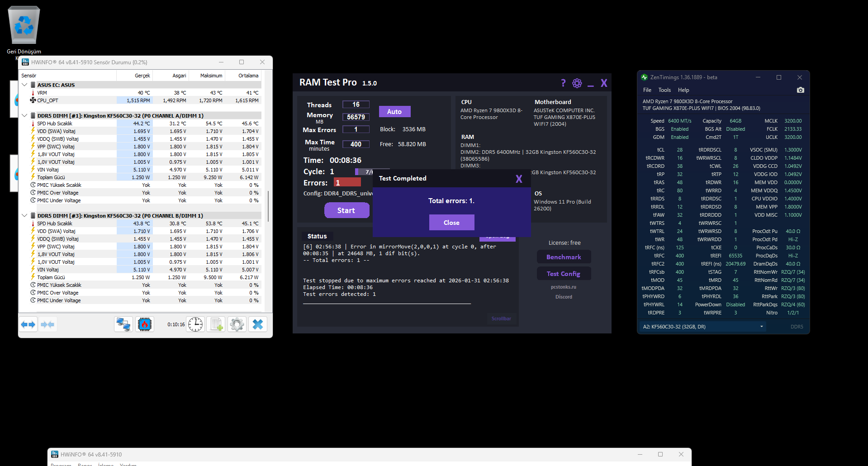Click the Scrollbar button in Status panel
This screenshot has width=868, height=466.
click(501, 319)
